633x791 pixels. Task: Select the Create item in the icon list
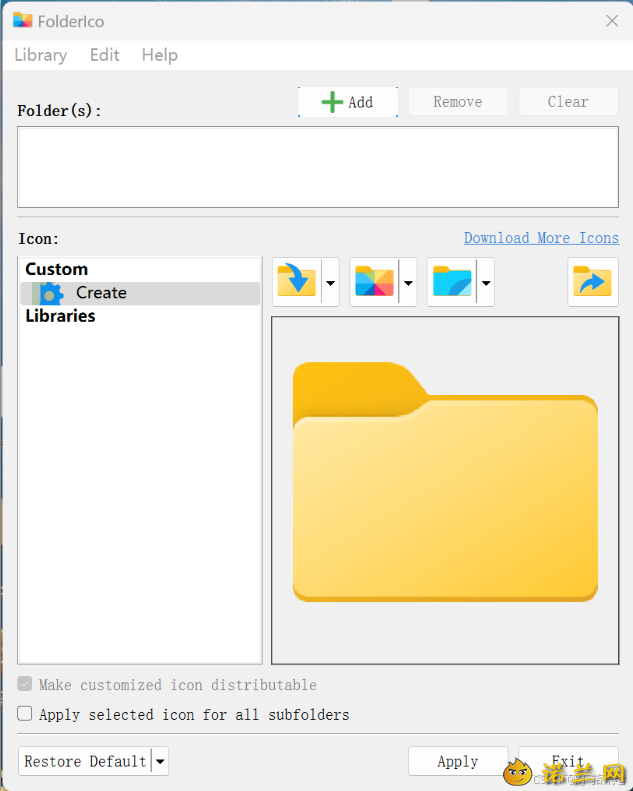tap(140, 293)
